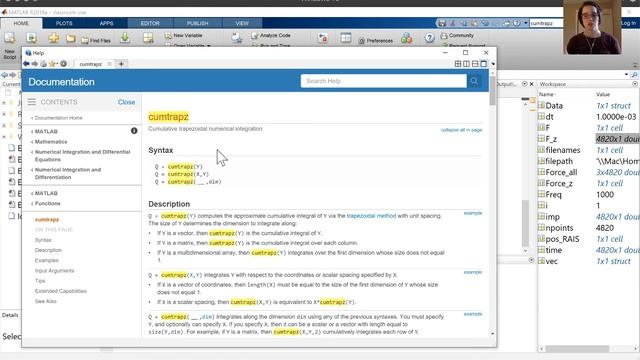Screen dimensions: 640x360
Task: Click the Search Help field
Action: (384, 81)
